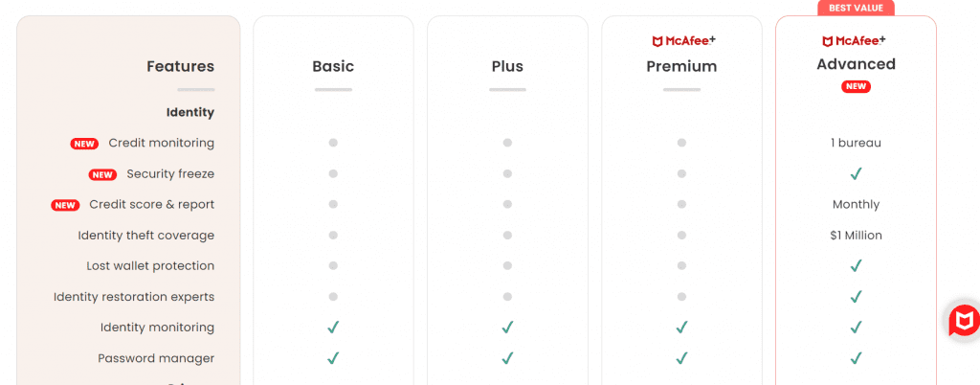Click the McAfee+ logo above Advanced
Screen dimensions: 980x385
[x=856, y=41]
